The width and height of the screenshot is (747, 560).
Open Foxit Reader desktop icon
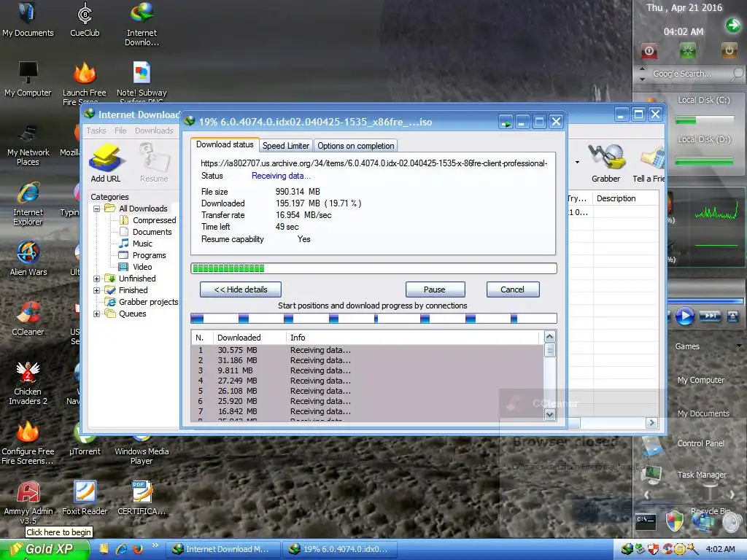point(85,497)
